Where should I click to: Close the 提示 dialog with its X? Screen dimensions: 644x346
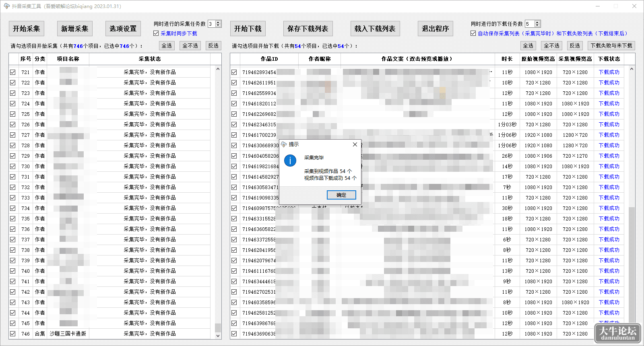click(355, 144)
